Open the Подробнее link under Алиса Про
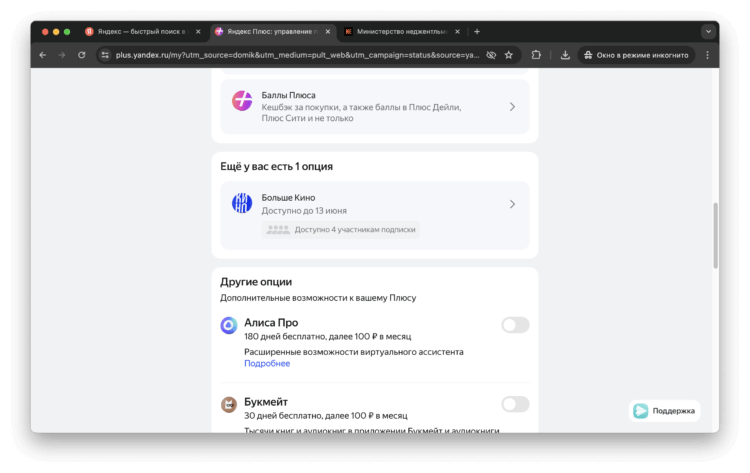 click(x=267, y=363)
